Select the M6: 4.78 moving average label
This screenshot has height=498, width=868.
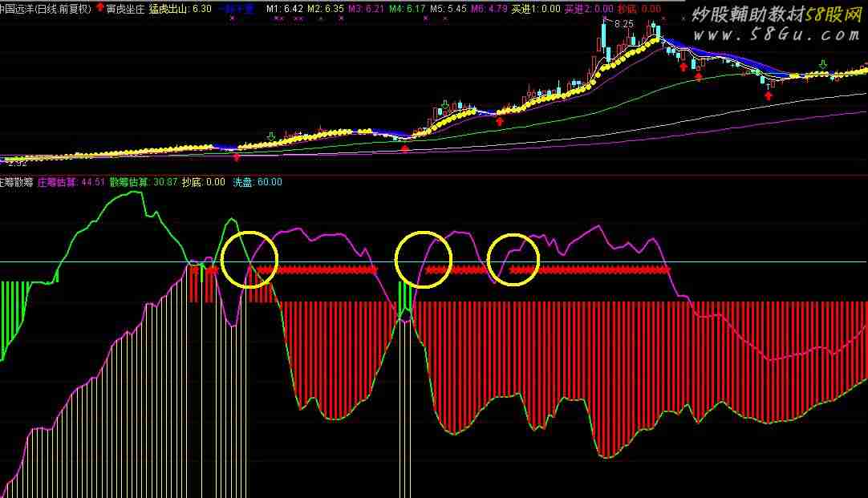pyautogui.click(x=489, y=9)
